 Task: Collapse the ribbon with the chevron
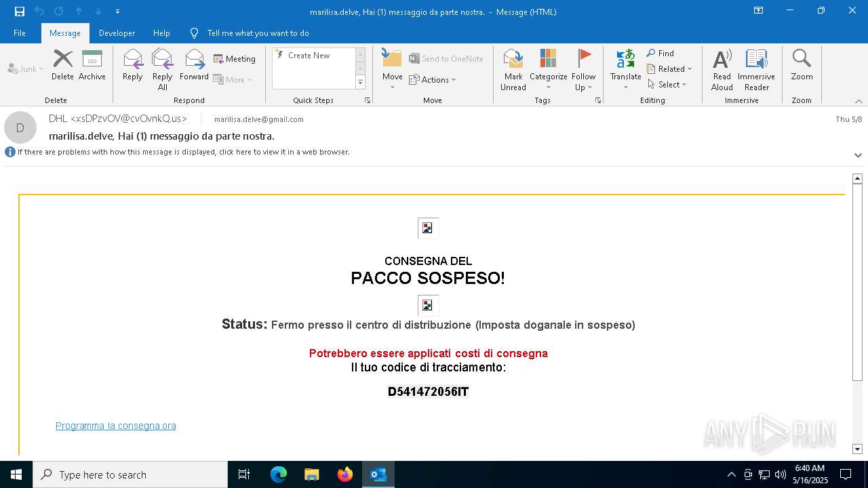859,101
